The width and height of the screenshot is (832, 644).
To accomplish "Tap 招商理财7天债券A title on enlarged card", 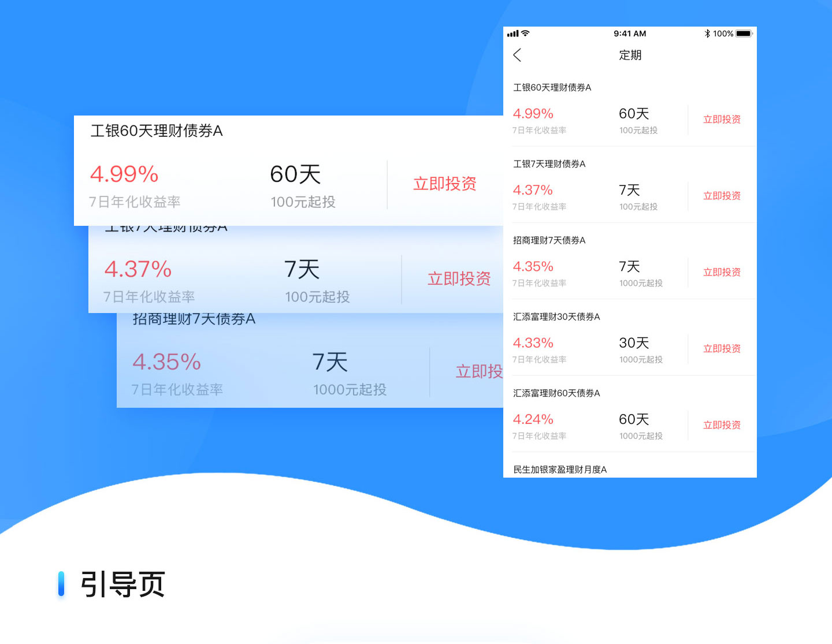I will point(194,319).
